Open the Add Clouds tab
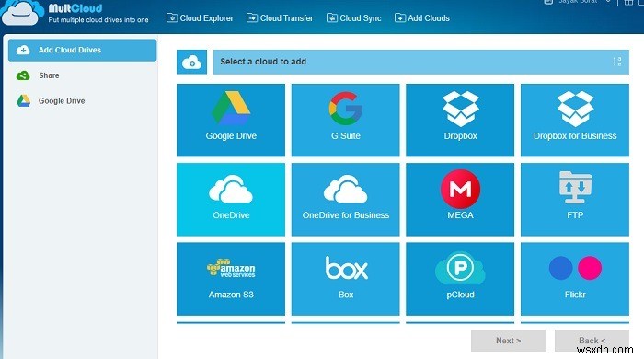The width and height of the screenshot is (644, 359). click(421, 18)
